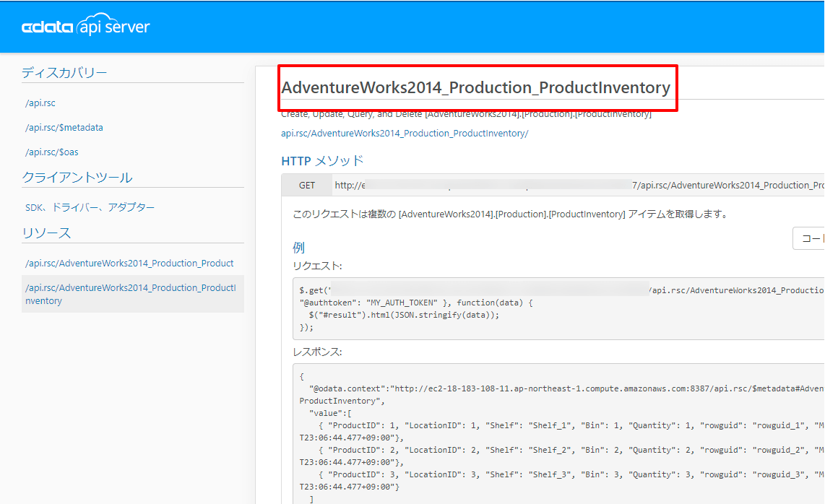Select the AdventureWorks2014_Production_Product resource
Viewport: 825px width, 504px height.
point(129,264)
